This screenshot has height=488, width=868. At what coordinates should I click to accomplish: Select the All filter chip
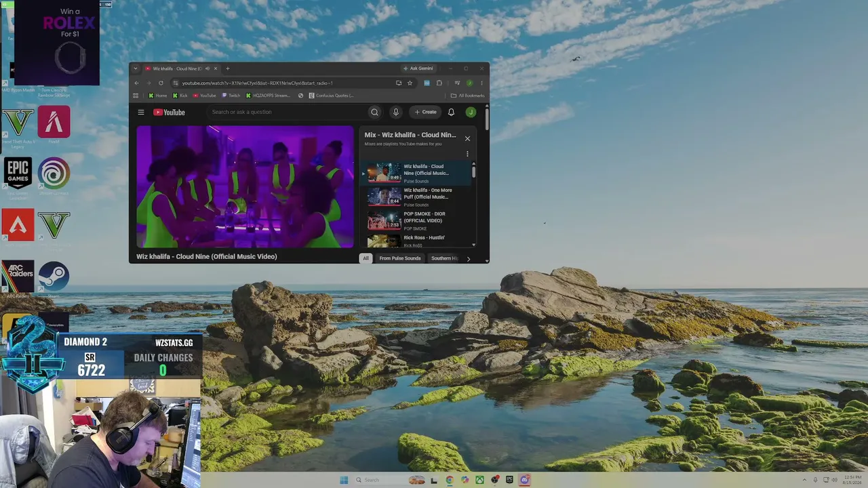pyautogui.click(x=366, y=258)
